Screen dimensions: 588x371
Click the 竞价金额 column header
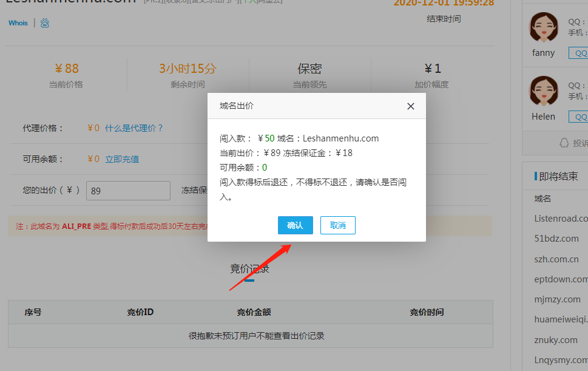coord(254,312)
